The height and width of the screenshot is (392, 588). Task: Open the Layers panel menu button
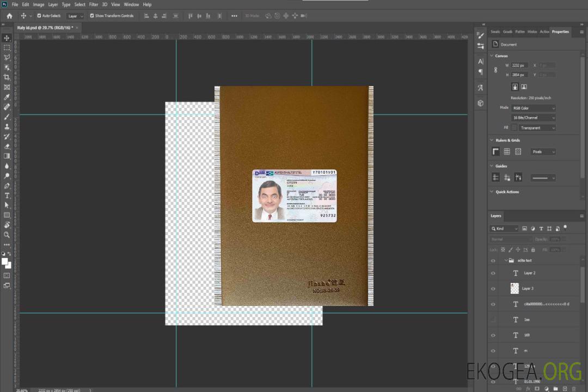(x=581, y=216)
